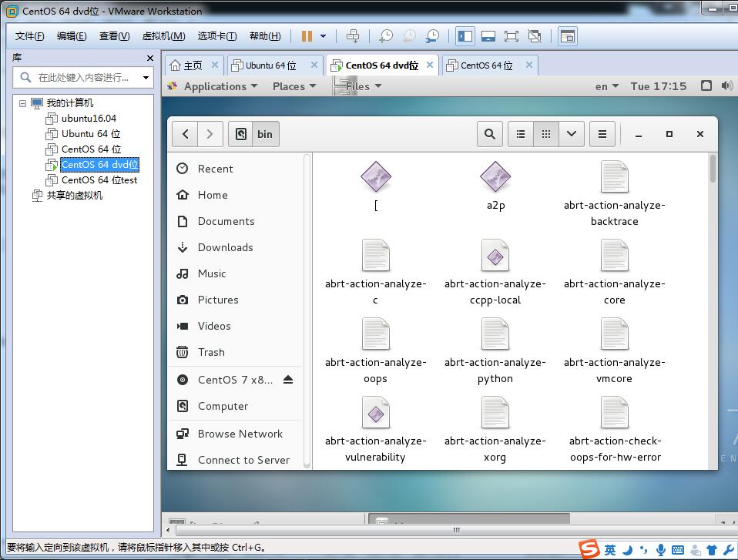The width and height of the screenshot is (738, 560).
Task: Open the power options dropdown arrow beside pause
Action: [323, 36]
